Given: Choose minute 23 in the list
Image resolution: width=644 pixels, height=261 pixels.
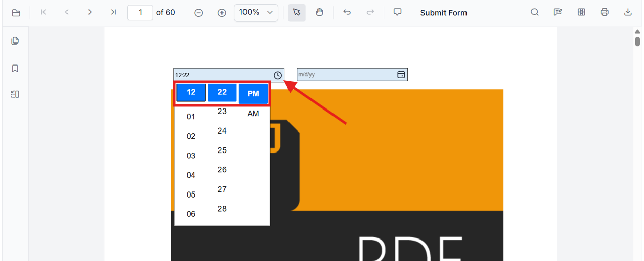Looking at the screenshot, I should tap(222, 111).
